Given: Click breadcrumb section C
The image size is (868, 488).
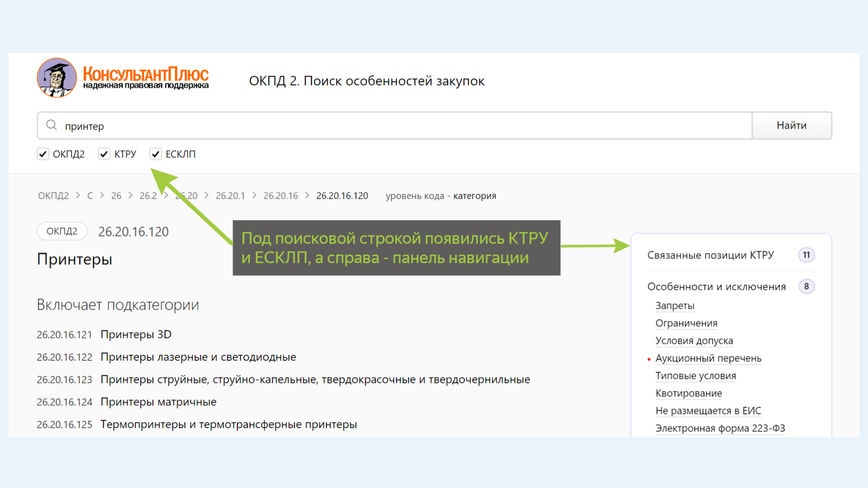Looking at the screenshot, I should tap(90, 196).
